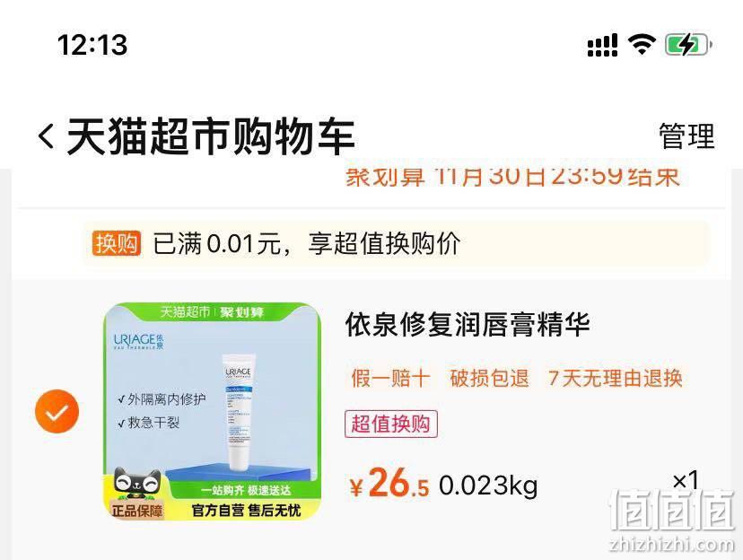Tap the ¥26.5 price text
743x560 pixels.
pos(389,483)
